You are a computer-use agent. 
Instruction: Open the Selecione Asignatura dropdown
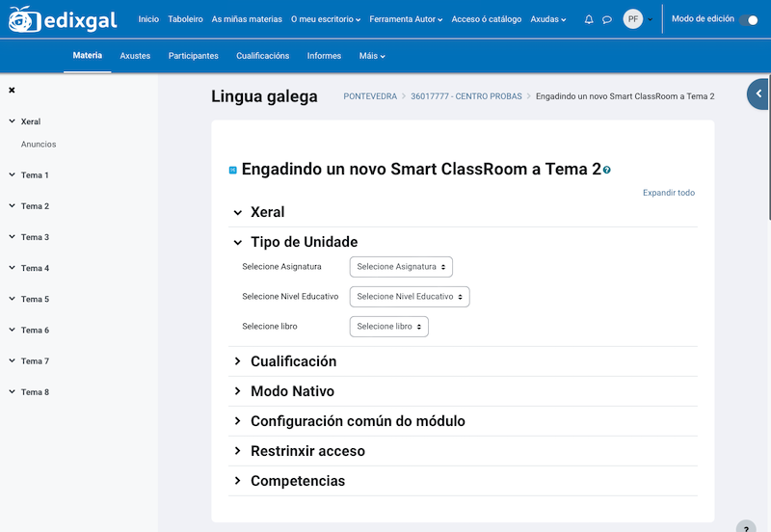401,267
